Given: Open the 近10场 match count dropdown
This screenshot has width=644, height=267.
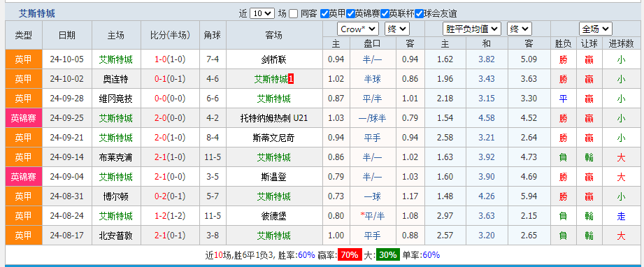Looking at the screenshot, I should pyautogui.click(x=262, y=13).
